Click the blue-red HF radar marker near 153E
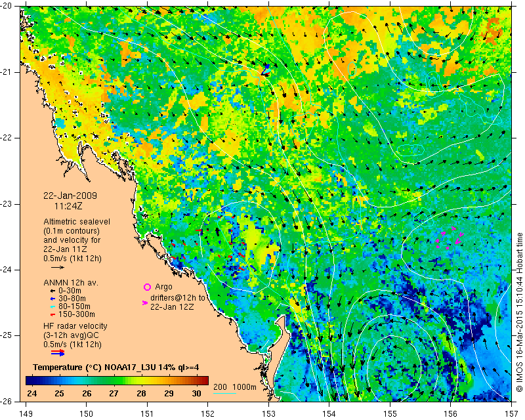Viewport: 525px width, 420px height. click(266, 71)
